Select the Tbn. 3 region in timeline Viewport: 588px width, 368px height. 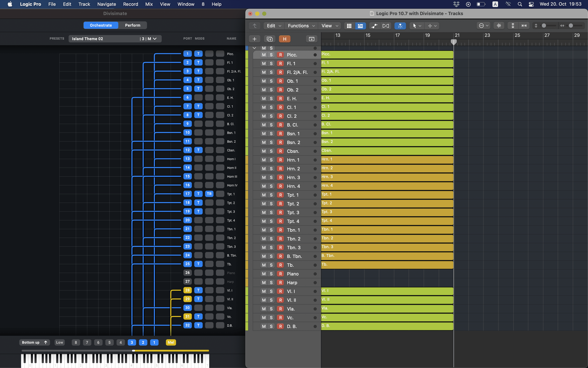(387, 247)
